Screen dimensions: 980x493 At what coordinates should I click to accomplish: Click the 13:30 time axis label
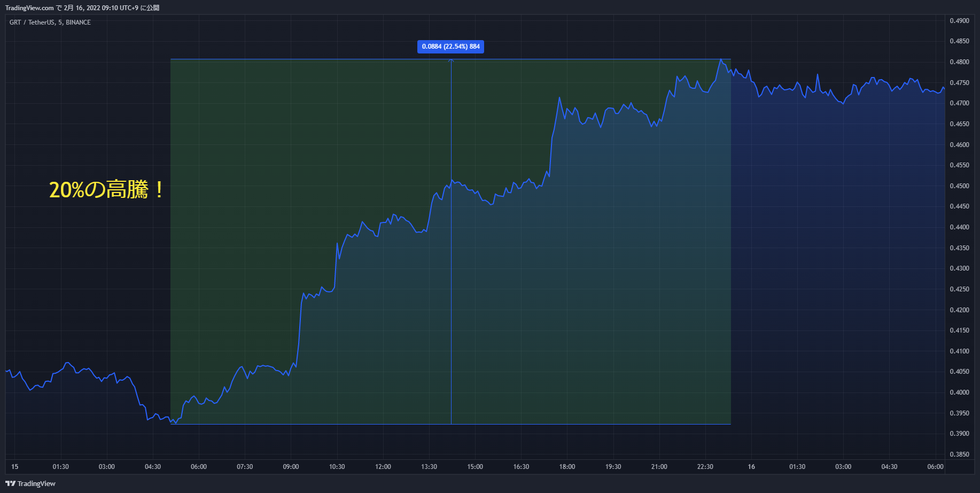[429, 467]
